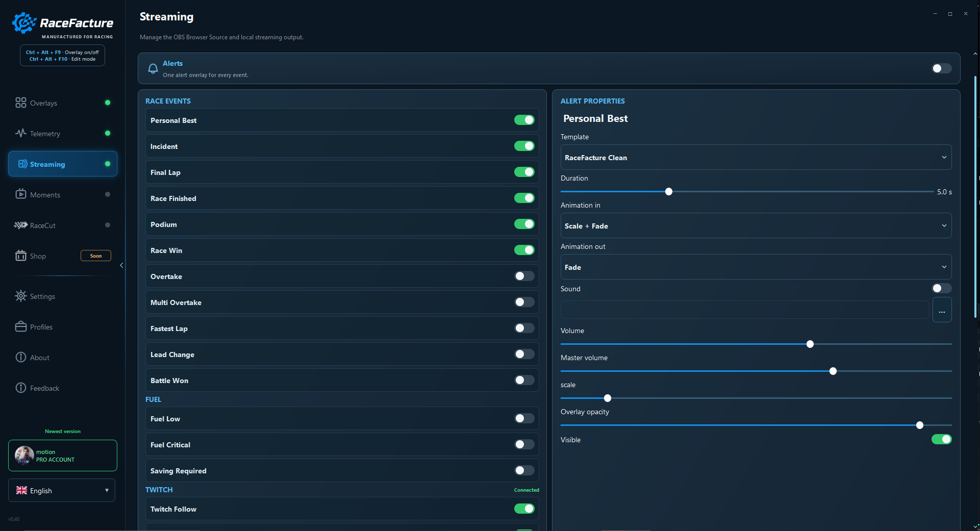980x531 pixels.
Task: Click the About info icon
Action: (x=20, y=357)
